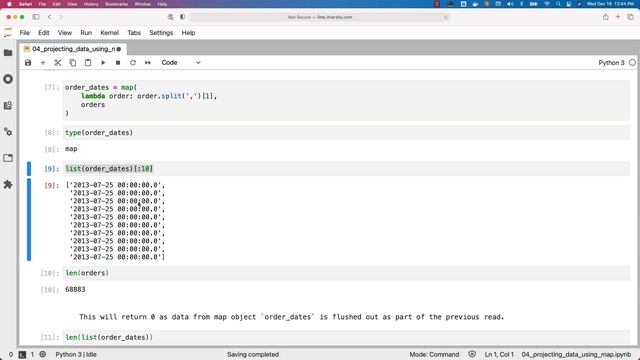Open the JupyterLab Help menu
Image resolution: width=640 pixels, height=360 pixels.
pos(188,33)
